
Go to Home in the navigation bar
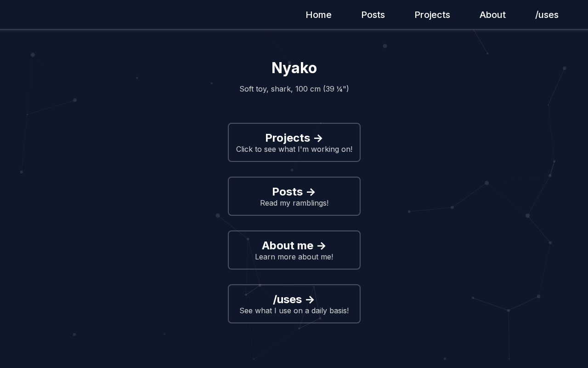pos(318,15)
